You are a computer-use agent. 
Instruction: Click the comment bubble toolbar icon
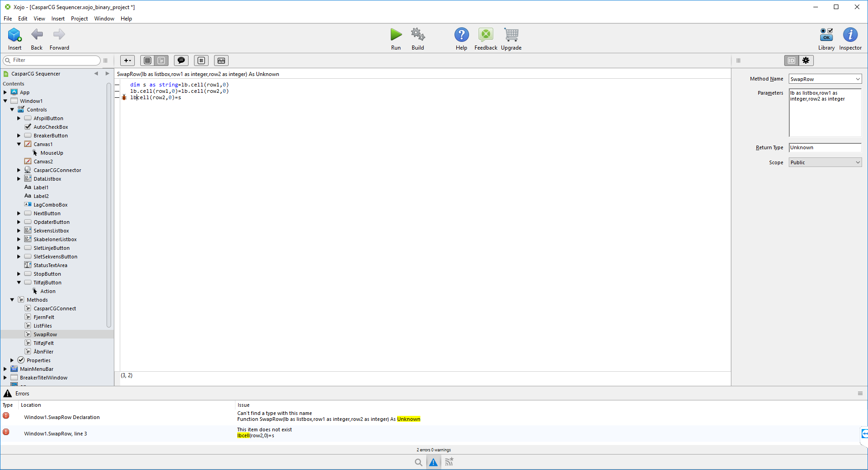click(x=181, y=61)
